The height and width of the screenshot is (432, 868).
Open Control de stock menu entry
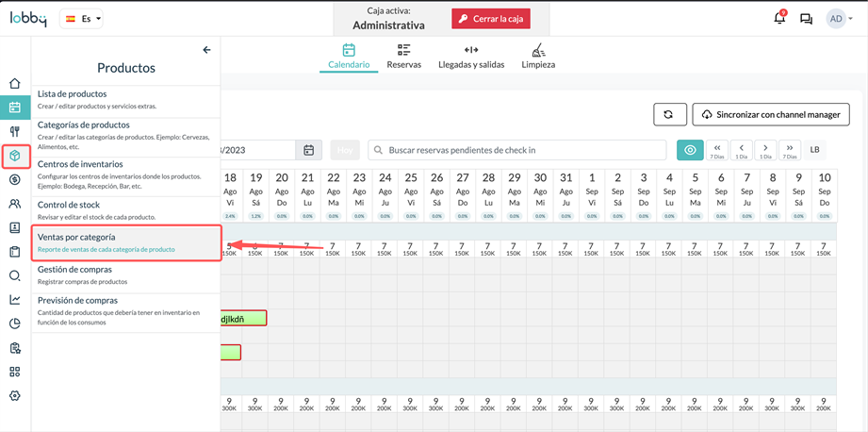click(126, 210)
